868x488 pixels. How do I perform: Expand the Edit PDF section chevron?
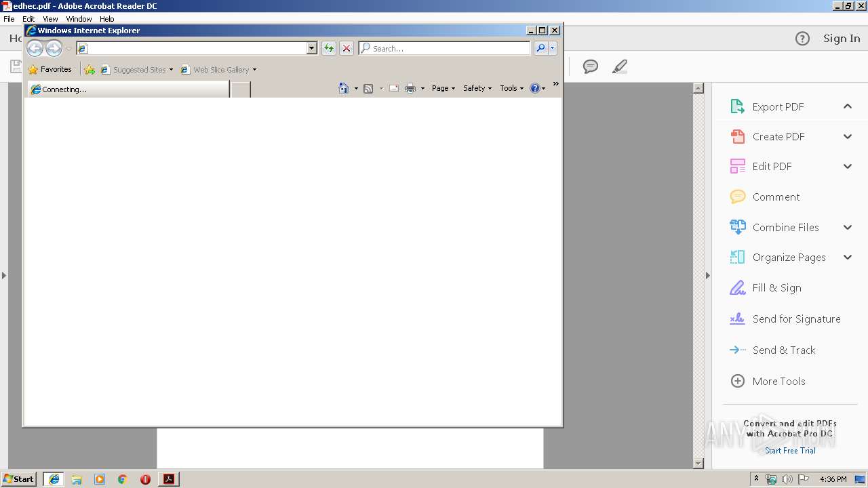[x=848, y=166]
